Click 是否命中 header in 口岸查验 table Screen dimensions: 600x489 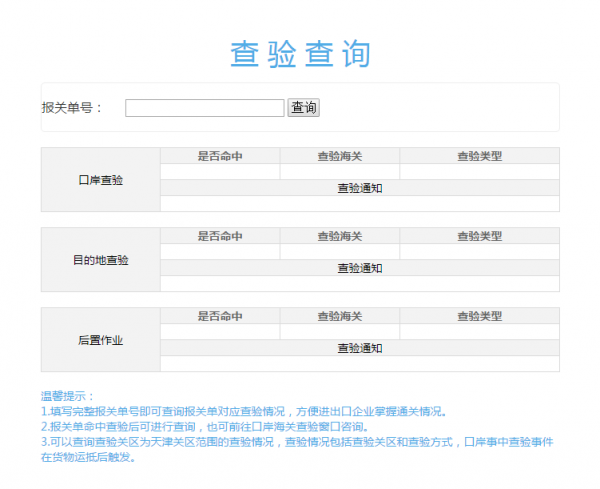tap(220, 156)
